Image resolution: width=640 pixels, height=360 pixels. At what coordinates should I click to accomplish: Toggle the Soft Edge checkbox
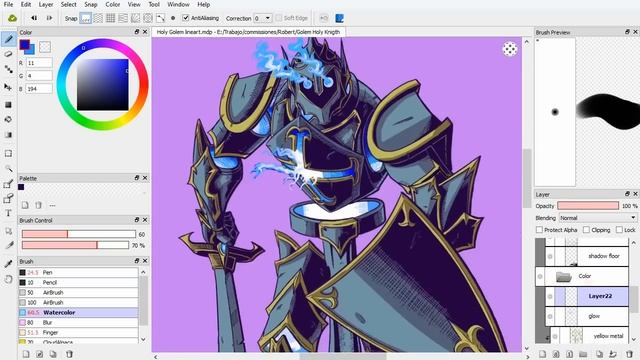(279, 18)
